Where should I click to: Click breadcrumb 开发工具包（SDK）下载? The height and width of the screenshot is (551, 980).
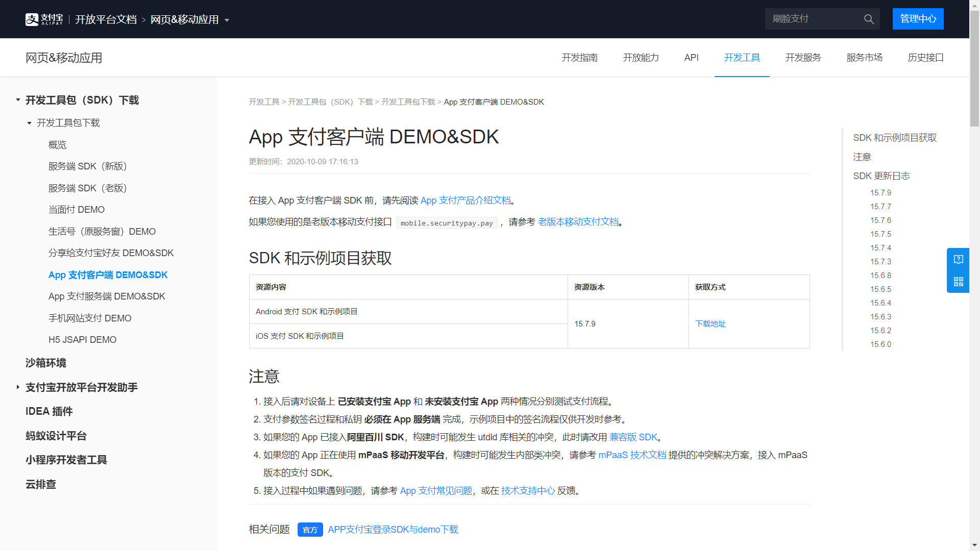(330, 102)
